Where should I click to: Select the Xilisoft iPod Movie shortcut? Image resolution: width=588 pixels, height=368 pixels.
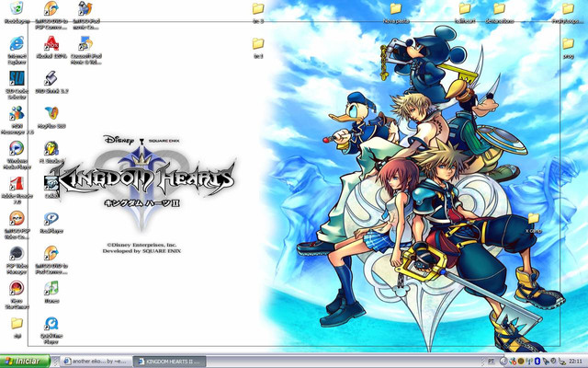(85, 45)
